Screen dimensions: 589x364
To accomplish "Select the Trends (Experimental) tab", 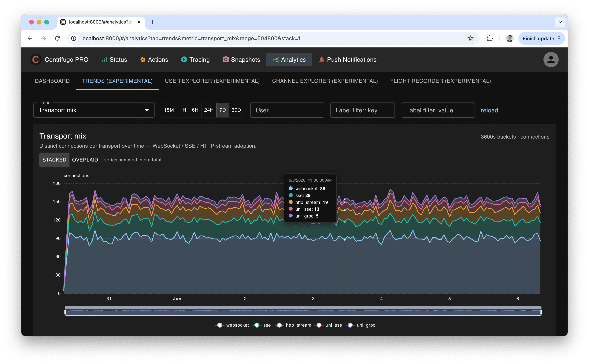I will 117,81.
